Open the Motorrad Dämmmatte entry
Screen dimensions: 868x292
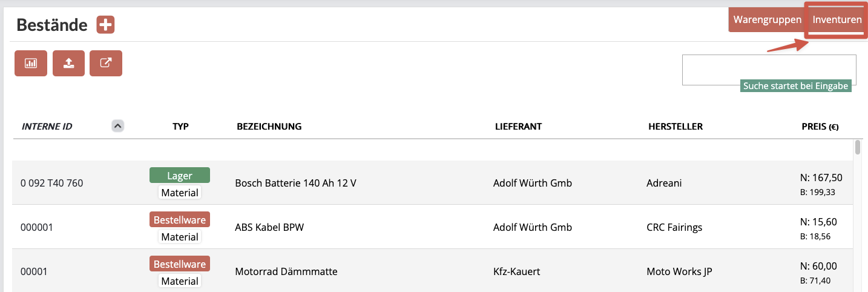click(286, 271)
